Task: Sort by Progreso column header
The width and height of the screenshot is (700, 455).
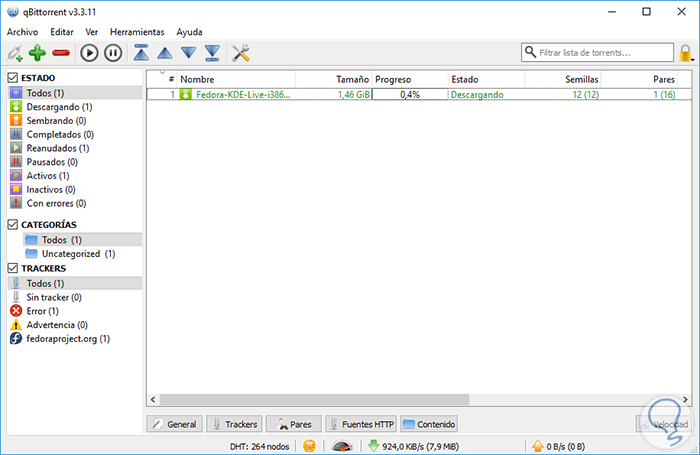Action: 410,79
